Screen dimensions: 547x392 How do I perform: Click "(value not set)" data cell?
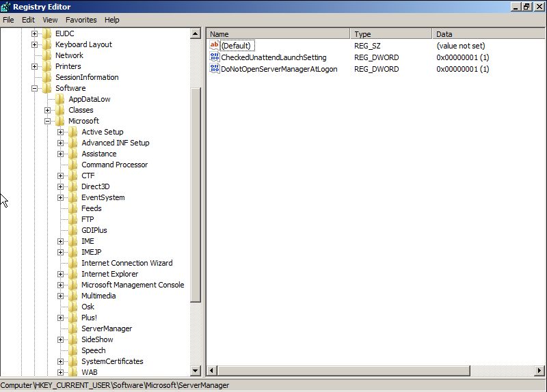[460, 46]
